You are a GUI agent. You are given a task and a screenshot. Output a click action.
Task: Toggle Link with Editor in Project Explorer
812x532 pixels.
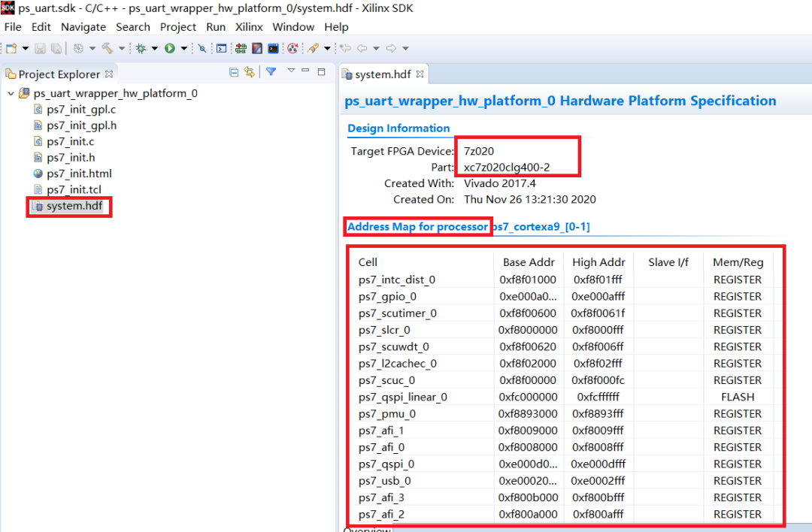[x=249, y=72]
